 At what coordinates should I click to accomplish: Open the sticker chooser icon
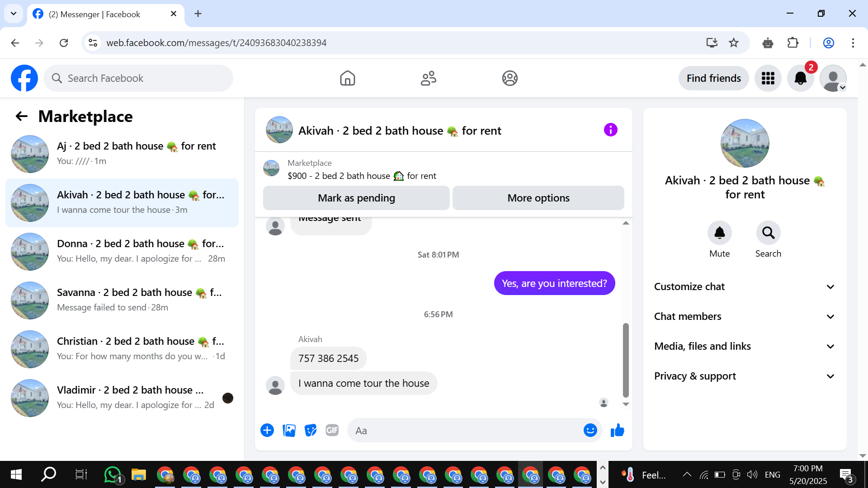coord(311,431)
